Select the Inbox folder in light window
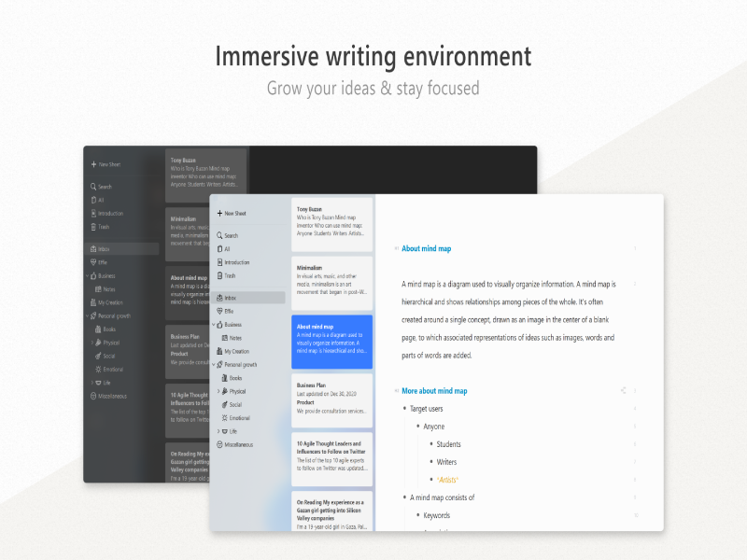 coord(249,298)
